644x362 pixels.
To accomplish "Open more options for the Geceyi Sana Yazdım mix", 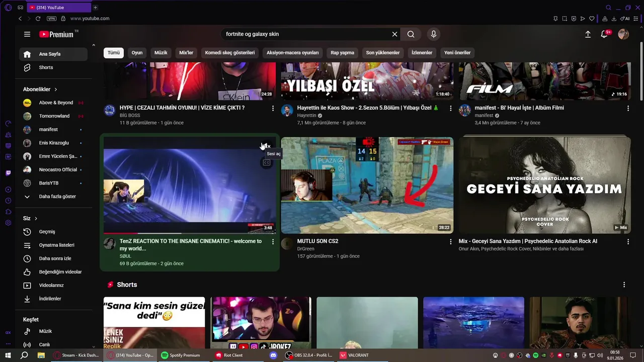I will click(x=628, y=242).
